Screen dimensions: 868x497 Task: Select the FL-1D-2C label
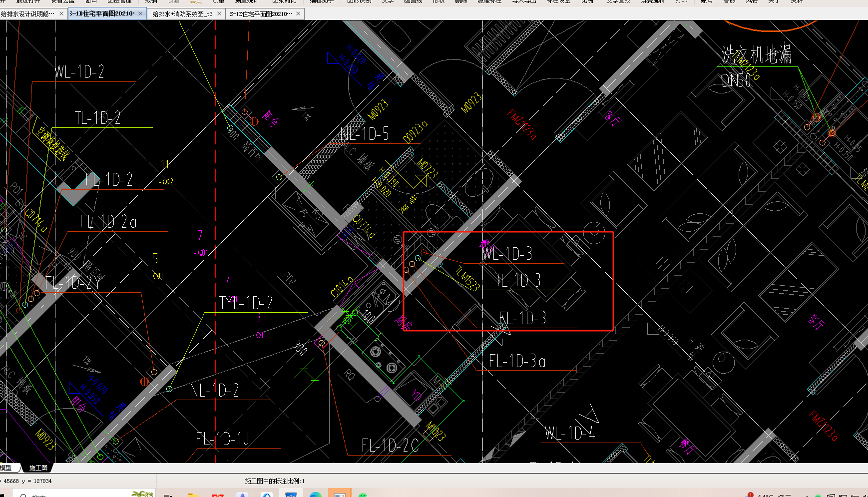391,446
